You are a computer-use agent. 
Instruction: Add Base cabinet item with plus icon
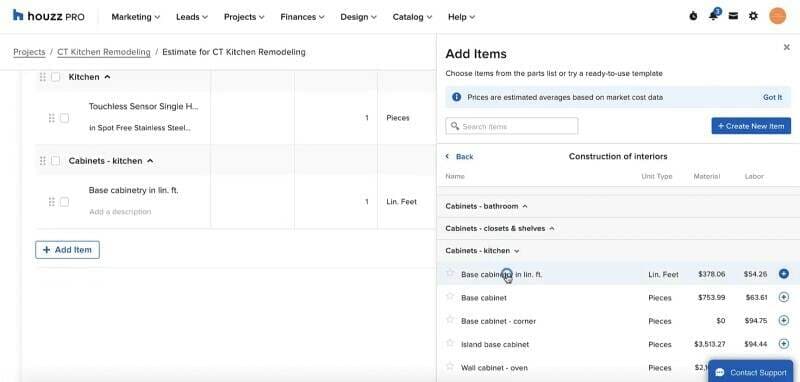click(784, 297)
